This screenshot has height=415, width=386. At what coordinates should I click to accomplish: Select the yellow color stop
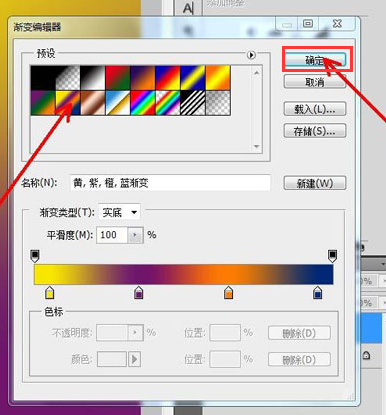pyautogui.click(x=49, y=292)
